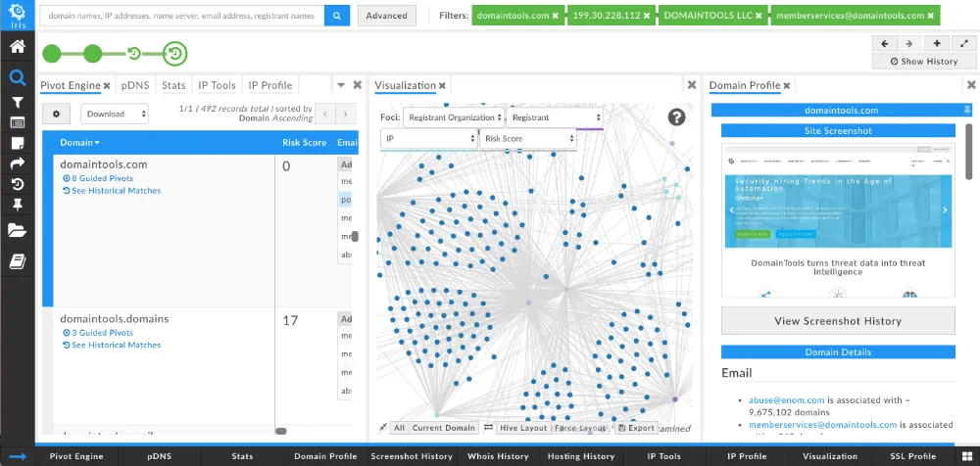Go to Home in the left sidebar
The height and width of the screenshot is (466, 980).
[18, 46]
